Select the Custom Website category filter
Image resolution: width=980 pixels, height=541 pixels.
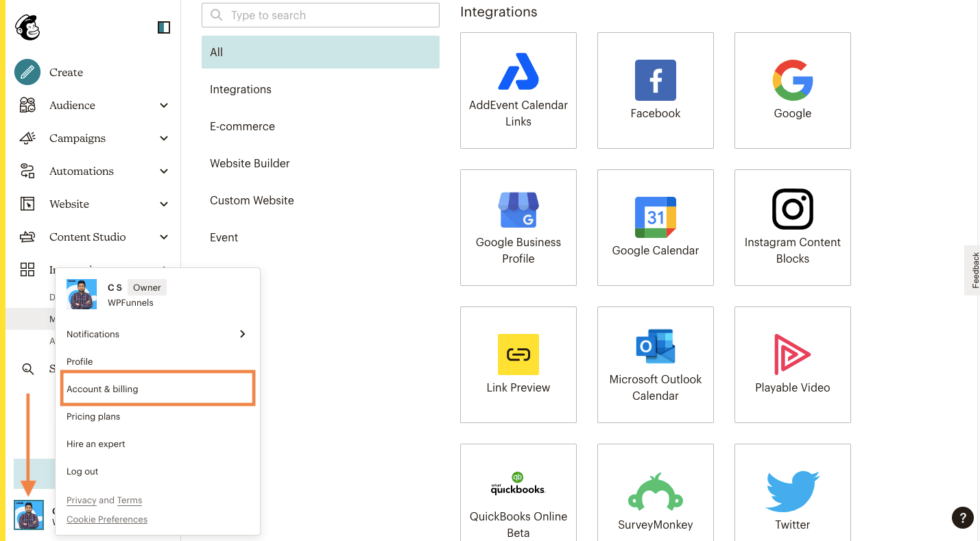[320, 200]
